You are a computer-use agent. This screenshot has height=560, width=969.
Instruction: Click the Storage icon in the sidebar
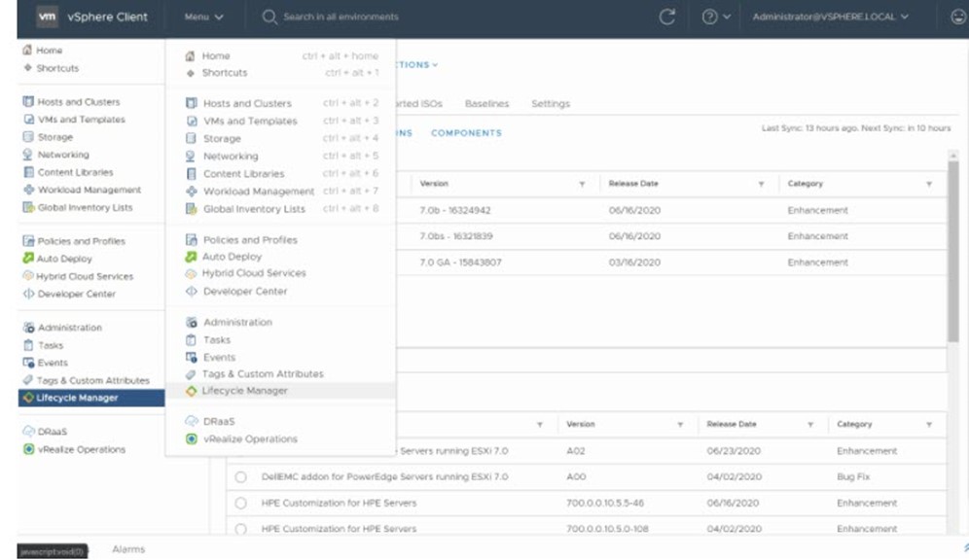tap(28, 136)
